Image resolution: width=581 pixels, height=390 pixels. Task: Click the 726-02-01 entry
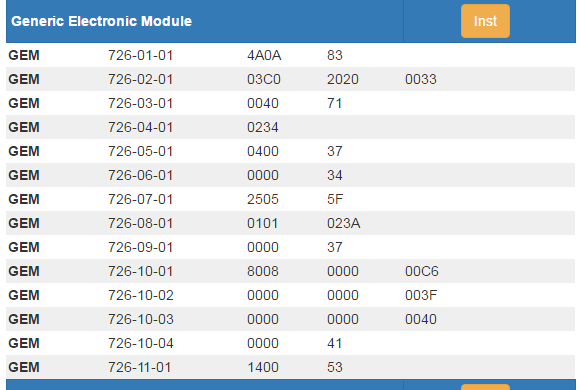coord(140,79)
